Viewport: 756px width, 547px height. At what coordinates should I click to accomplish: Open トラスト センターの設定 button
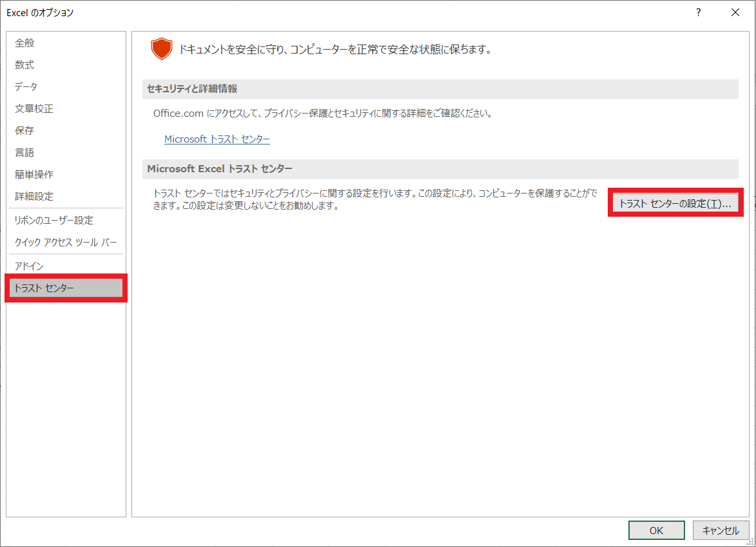click(x=675, y=203)
